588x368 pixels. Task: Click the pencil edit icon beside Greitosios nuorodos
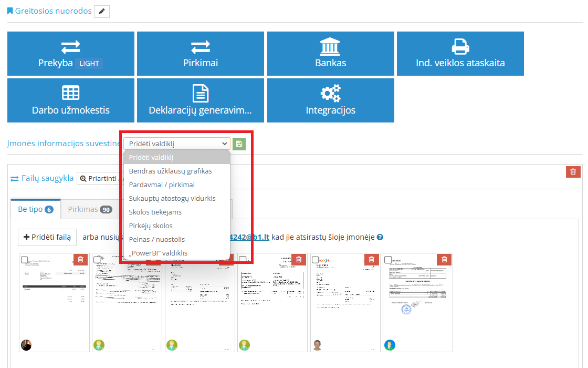102,11
